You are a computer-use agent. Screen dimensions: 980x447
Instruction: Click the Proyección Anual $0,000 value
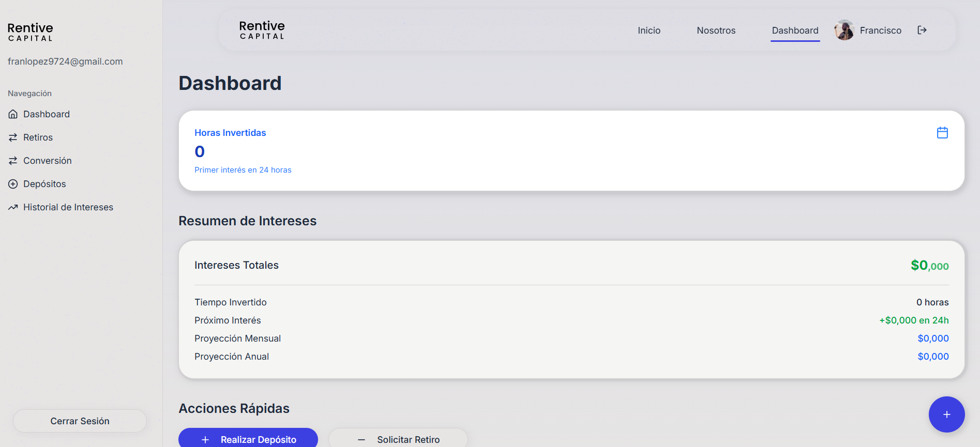(933, 357)
